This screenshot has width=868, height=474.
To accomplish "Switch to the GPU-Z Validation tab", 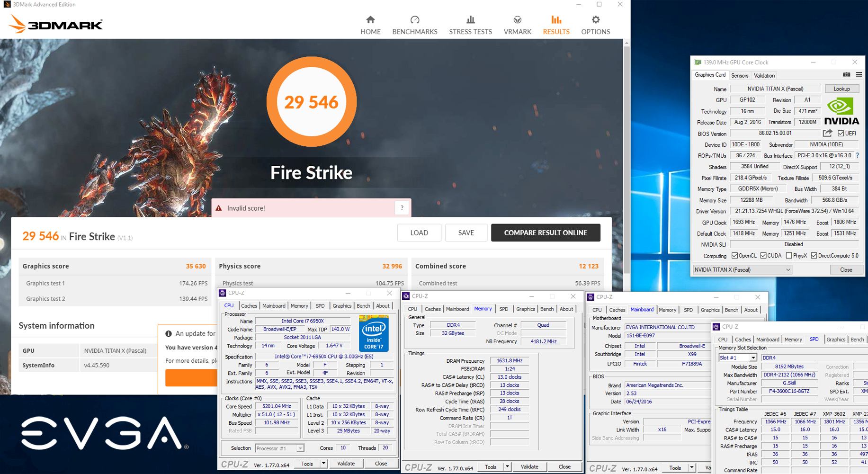I will coord(764,76).
